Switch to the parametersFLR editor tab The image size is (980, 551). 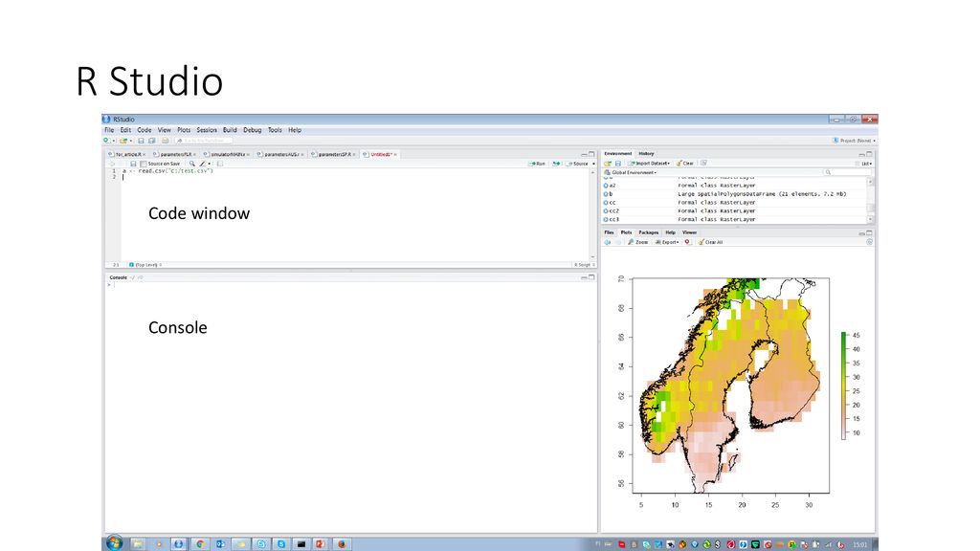coord(176,154)
